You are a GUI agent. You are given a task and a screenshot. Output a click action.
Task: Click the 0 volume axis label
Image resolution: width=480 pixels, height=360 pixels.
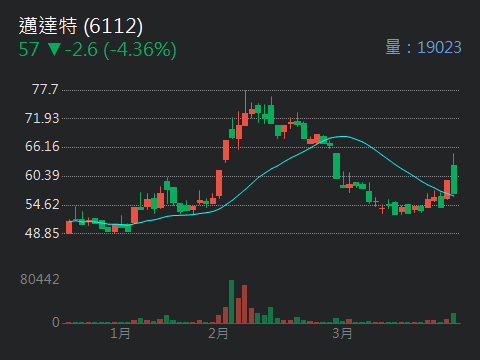click(x=56, y=322)
